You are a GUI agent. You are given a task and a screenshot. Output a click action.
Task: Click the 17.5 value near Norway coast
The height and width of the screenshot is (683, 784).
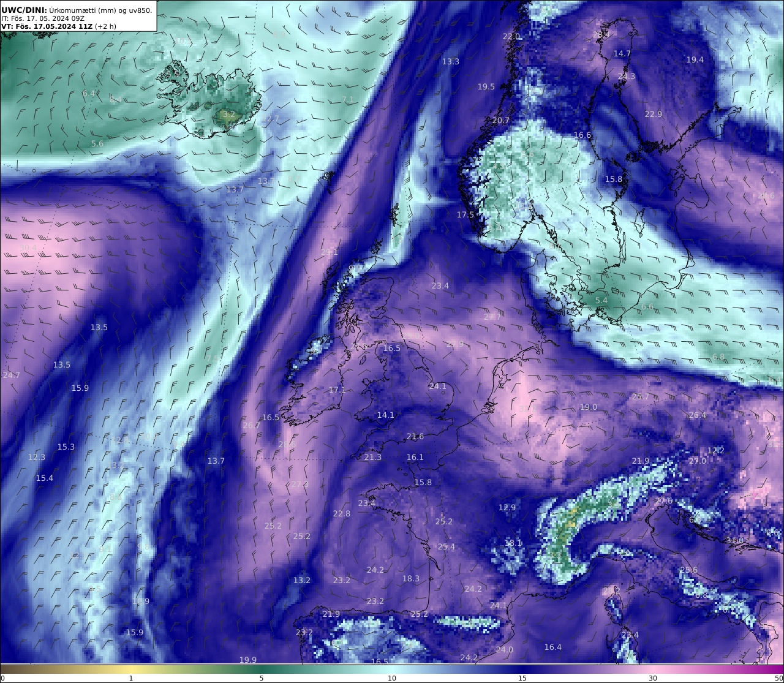coord(466,215)
